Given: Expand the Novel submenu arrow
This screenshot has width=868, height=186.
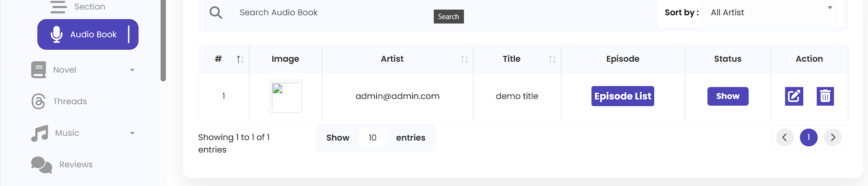Looking at the screenshot, I should click(132, 70).
